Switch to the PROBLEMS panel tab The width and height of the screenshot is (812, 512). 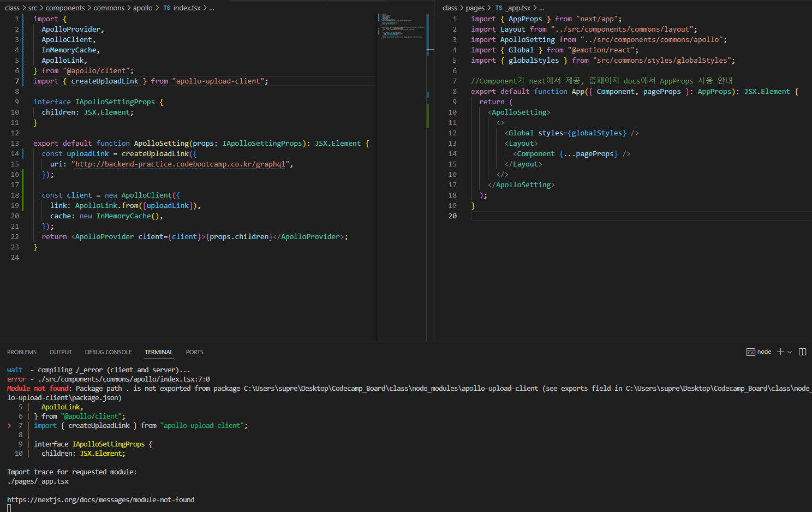pos(22,352)
